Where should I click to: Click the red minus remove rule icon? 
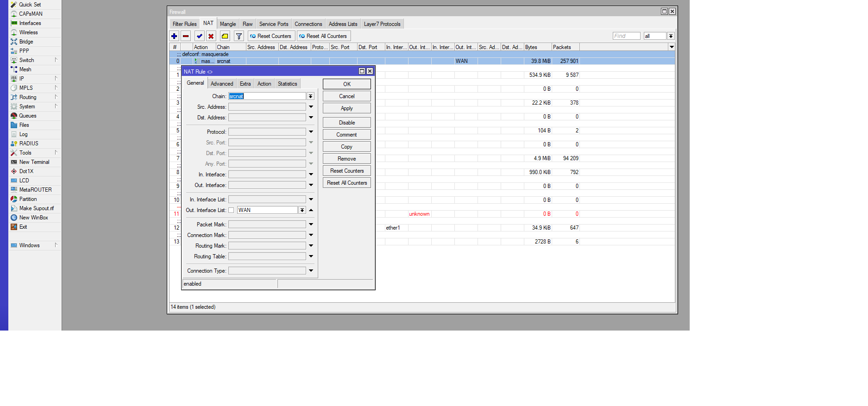click(186, 36)
